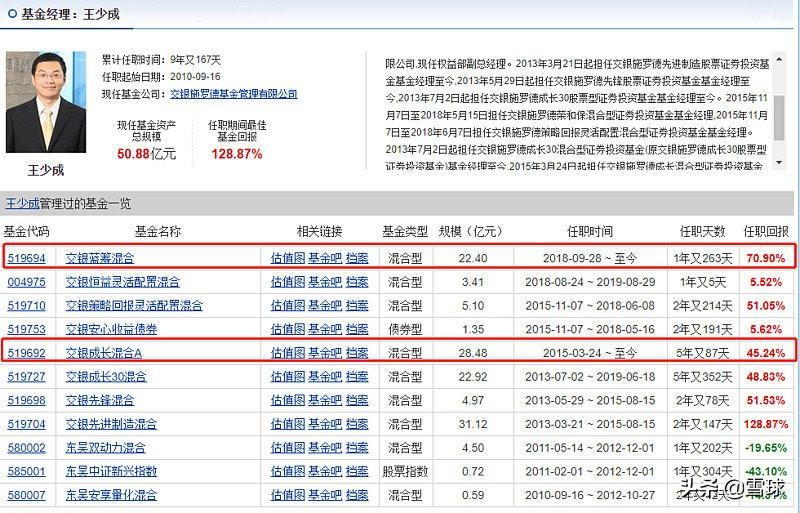
Task: Open fund code 519692
Action: 27,353
